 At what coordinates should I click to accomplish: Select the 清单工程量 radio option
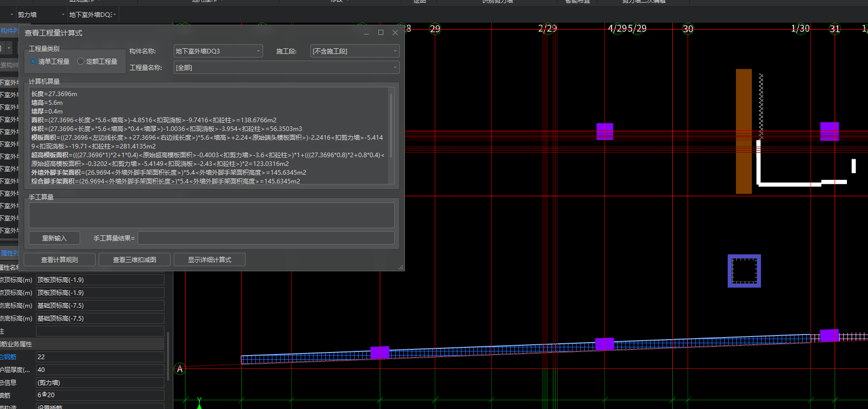(x=50, y=62)
